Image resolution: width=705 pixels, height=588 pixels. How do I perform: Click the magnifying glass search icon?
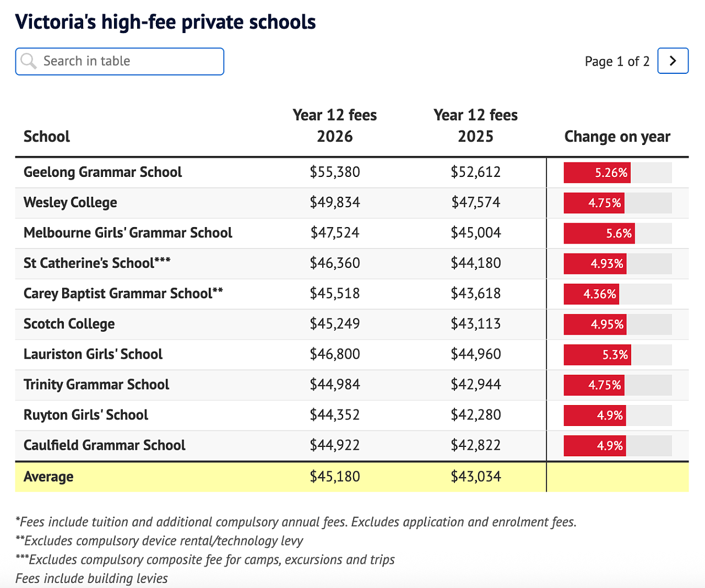click(29, 61)
